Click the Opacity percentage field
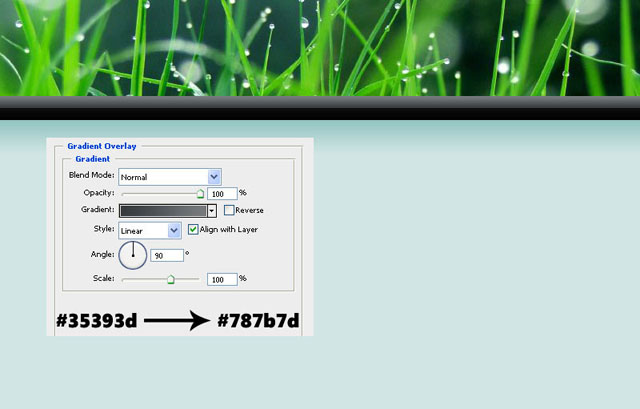The width and height of the screenshot is (640, 409). tap(222, 193)
